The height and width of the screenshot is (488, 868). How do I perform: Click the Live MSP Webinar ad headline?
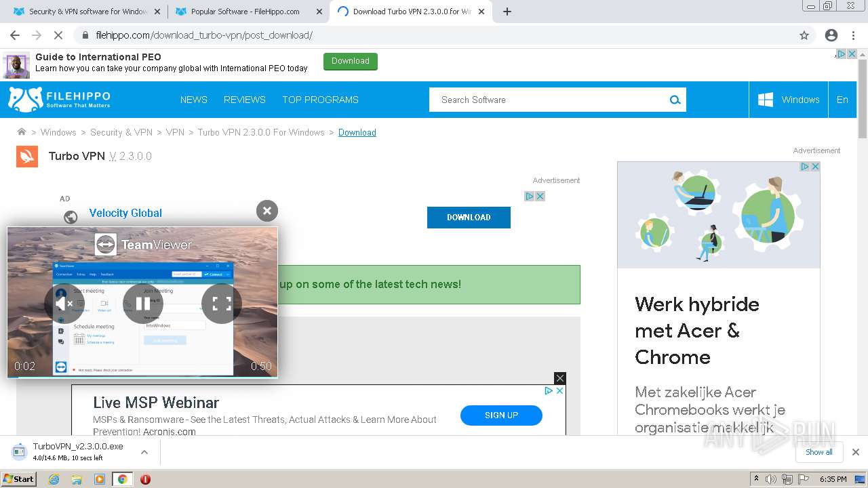click(x=156, y=403)
